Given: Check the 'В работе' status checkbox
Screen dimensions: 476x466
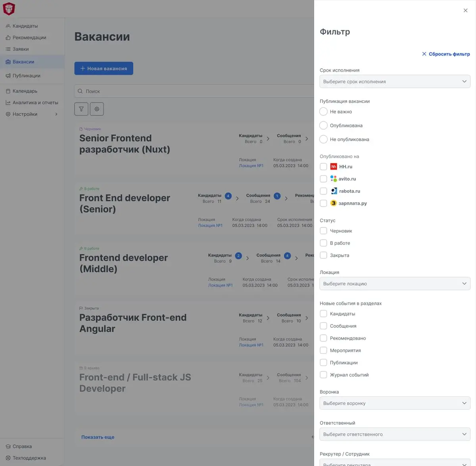Looking at the screenshot, I should tap(324, 243).
